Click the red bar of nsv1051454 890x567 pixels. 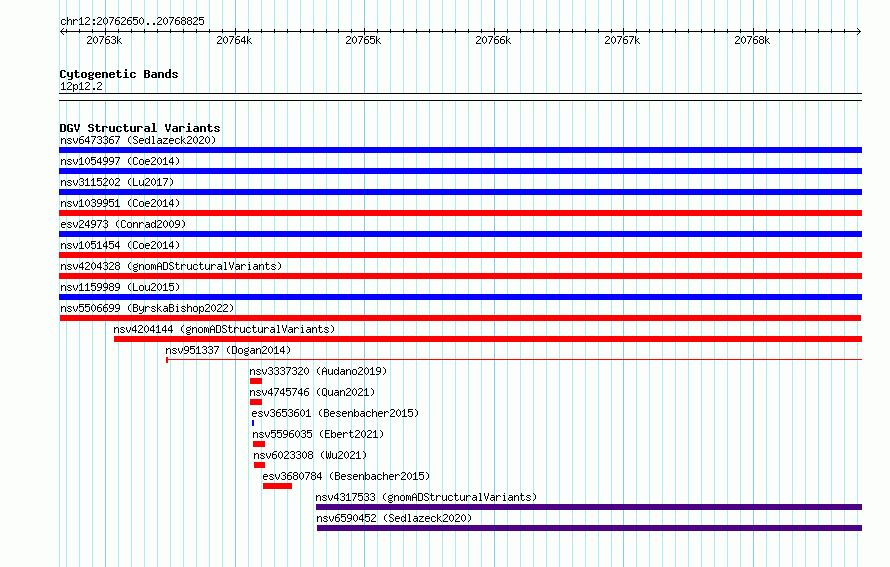(x=460, y=255)
